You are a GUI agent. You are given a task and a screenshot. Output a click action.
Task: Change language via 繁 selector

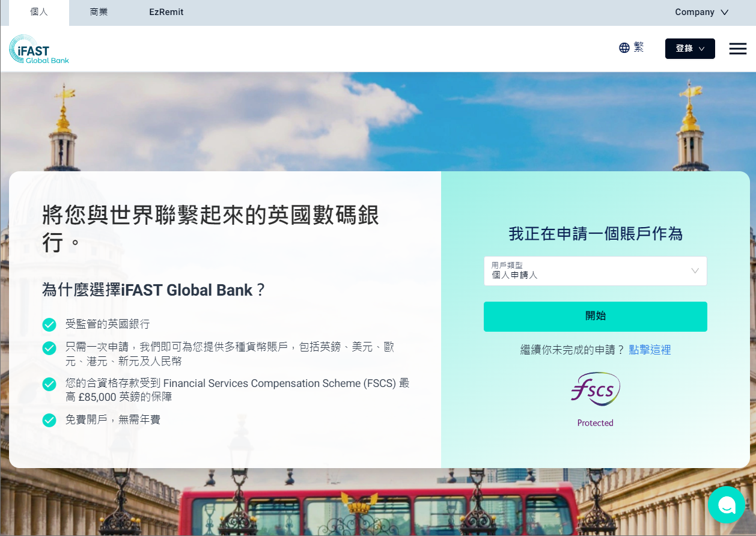[x=638, y=47]
